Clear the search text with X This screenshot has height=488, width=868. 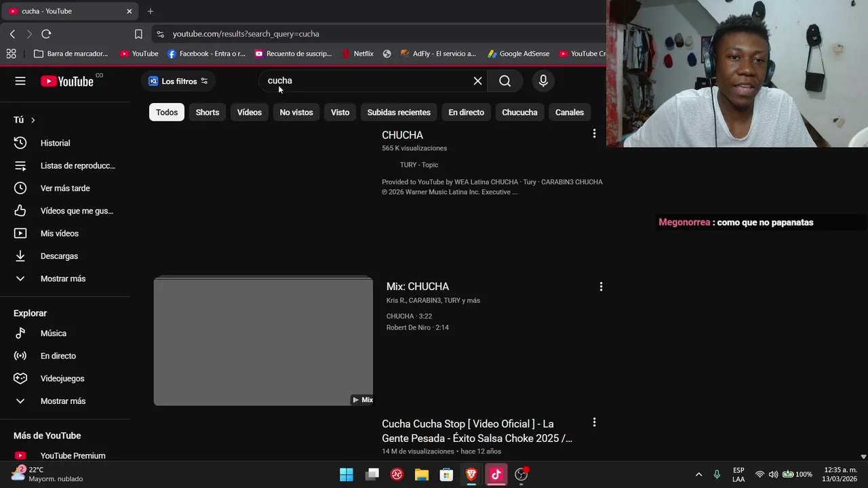click(477, 81)
